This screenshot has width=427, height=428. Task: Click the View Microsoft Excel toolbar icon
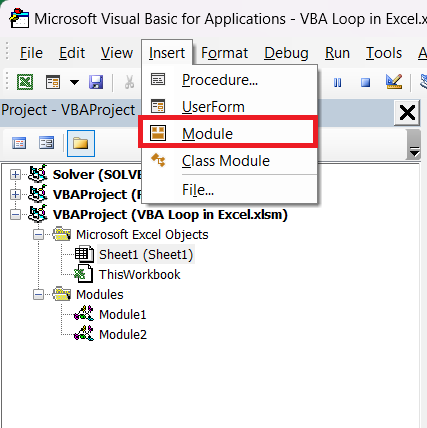pos(25,82)
